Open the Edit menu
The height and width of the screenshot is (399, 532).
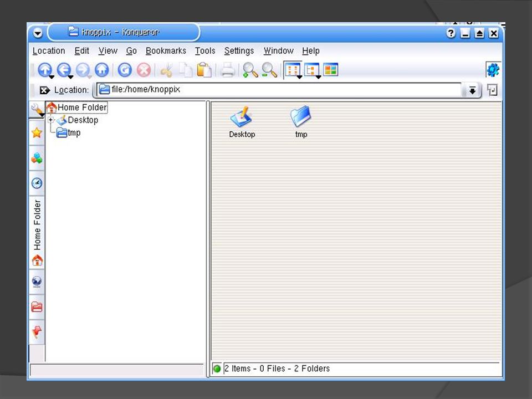82,51
